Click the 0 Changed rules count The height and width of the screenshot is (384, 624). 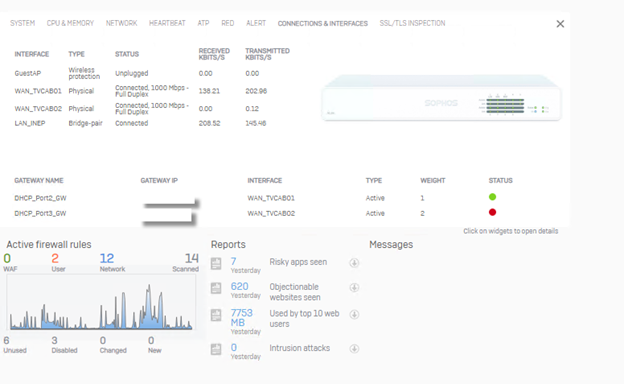tap(103, 341)
